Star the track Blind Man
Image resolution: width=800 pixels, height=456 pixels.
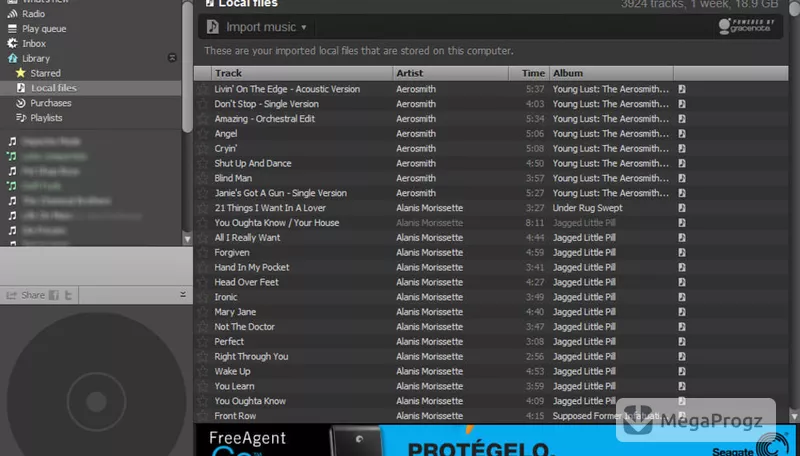point(203,178)
